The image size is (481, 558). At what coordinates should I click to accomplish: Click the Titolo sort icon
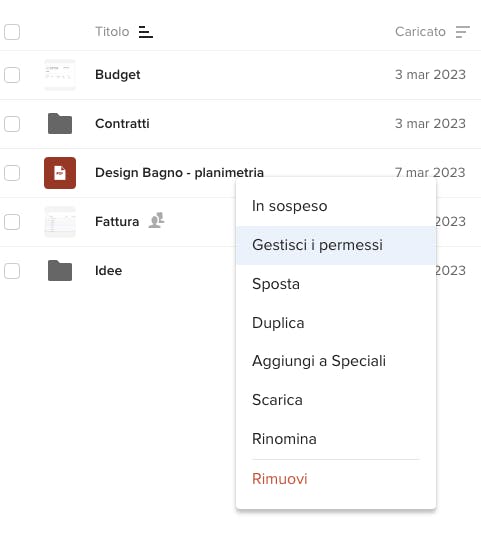[146, 32]
